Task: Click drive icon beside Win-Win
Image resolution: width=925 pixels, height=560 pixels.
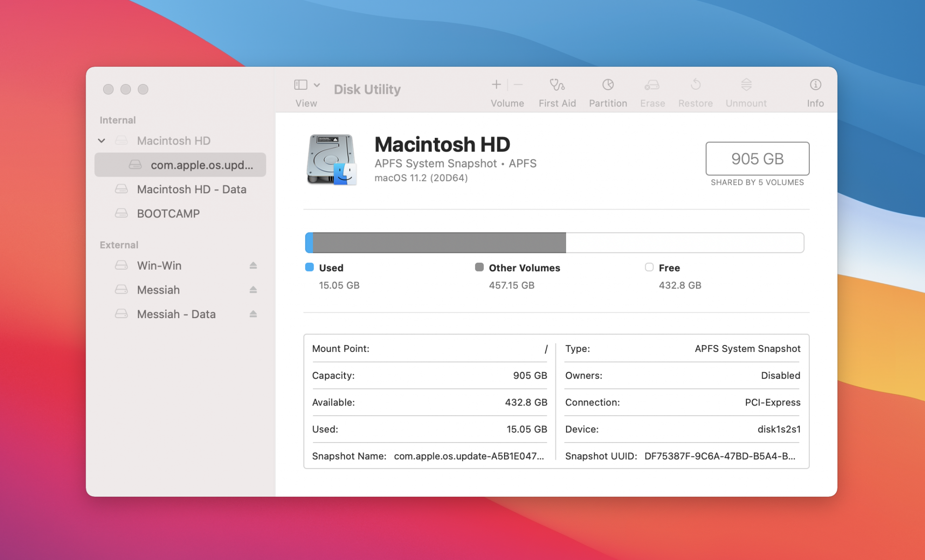Action: point(121,265)
